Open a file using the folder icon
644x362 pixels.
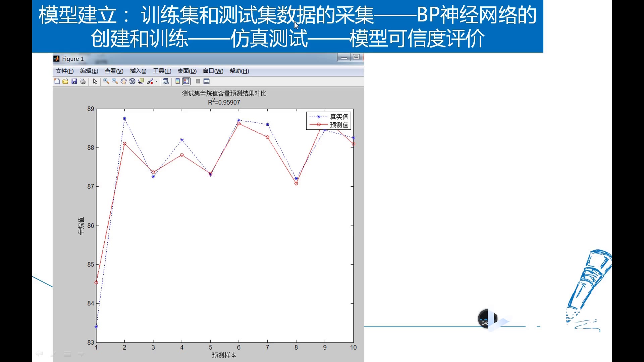coord(65,81)
